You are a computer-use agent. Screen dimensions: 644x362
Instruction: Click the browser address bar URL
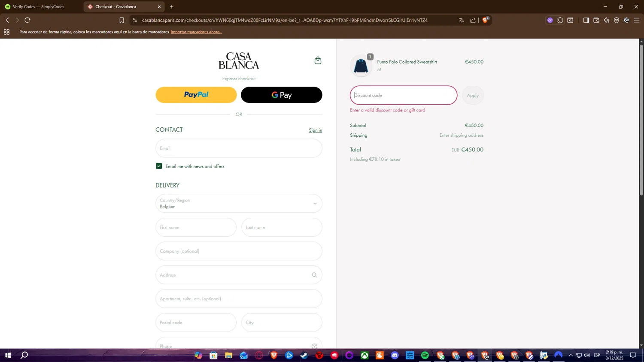(285, 20)
